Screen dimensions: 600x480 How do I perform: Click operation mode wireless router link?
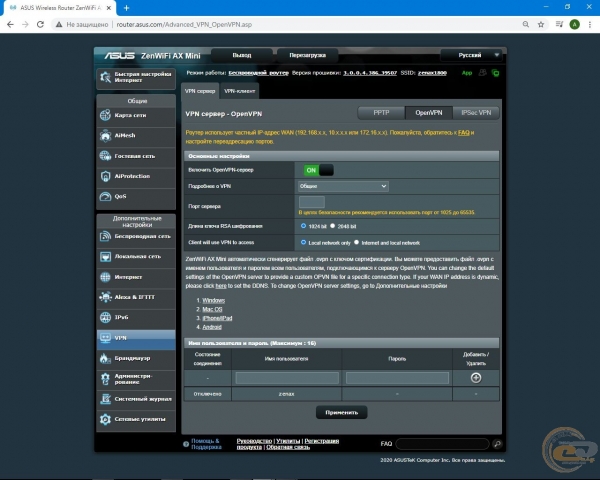coord(259,73)
